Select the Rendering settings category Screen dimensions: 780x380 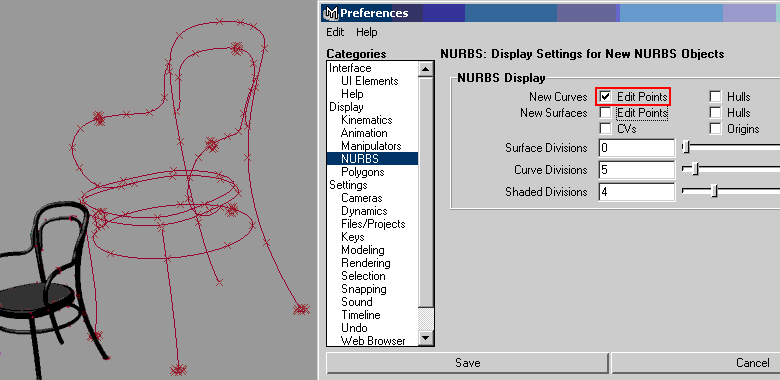pos(366,263)
